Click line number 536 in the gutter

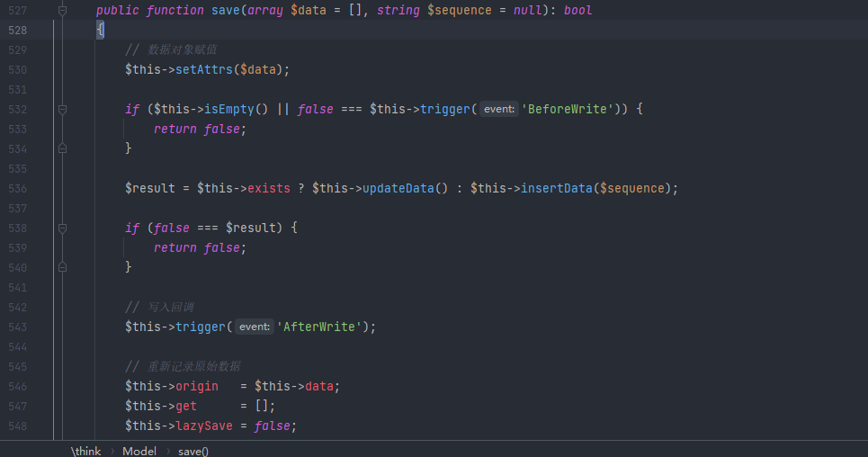pyautogui.click(x=17, y=188)
